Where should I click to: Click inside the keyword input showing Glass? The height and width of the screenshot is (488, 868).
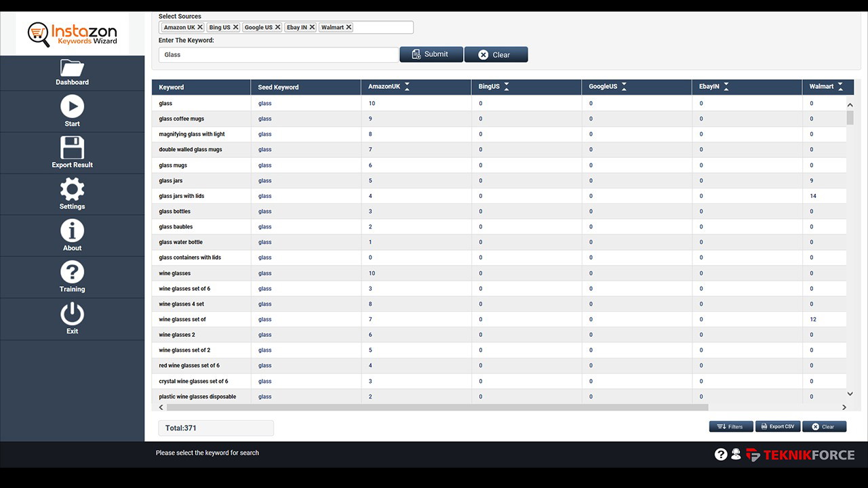(278, 54)
